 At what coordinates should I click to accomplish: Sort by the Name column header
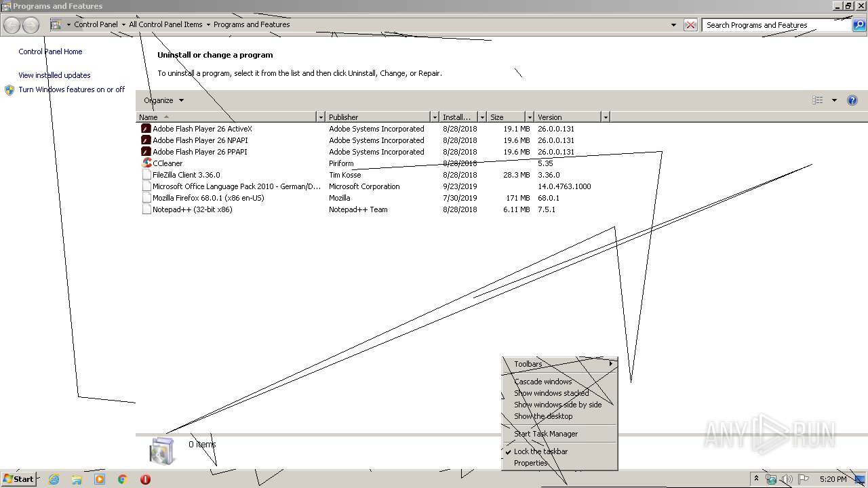(x=226, y=117)
